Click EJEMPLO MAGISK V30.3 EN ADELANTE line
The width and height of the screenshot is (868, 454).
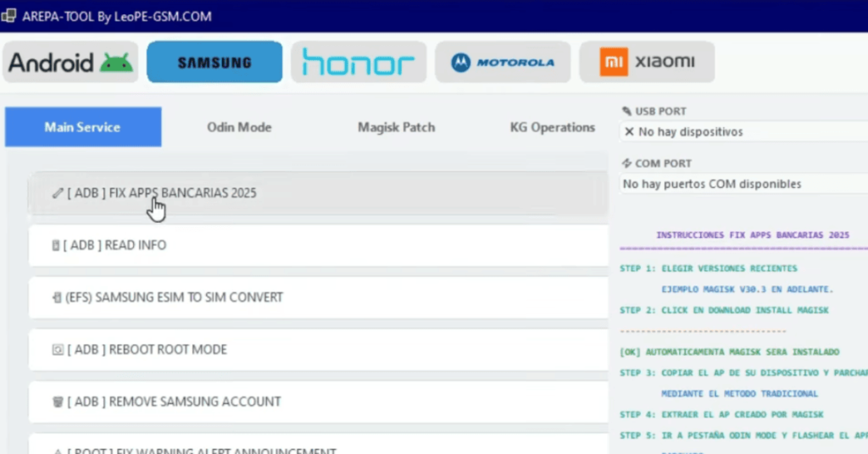click(748, 289)
